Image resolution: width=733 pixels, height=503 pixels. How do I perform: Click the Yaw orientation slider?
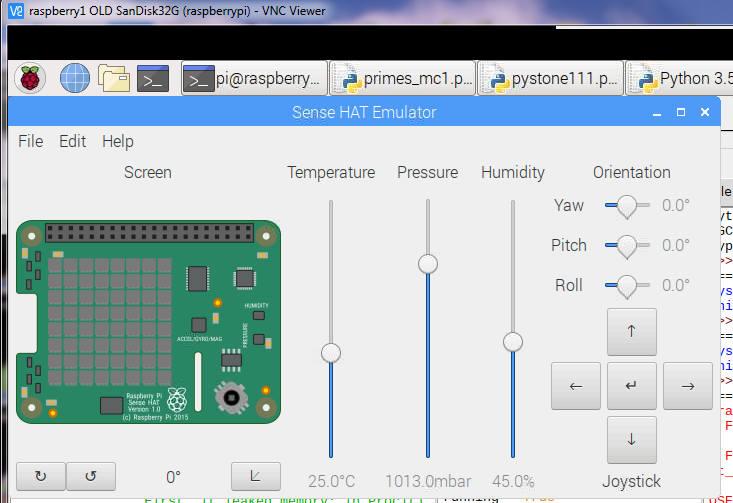(627, 206)
